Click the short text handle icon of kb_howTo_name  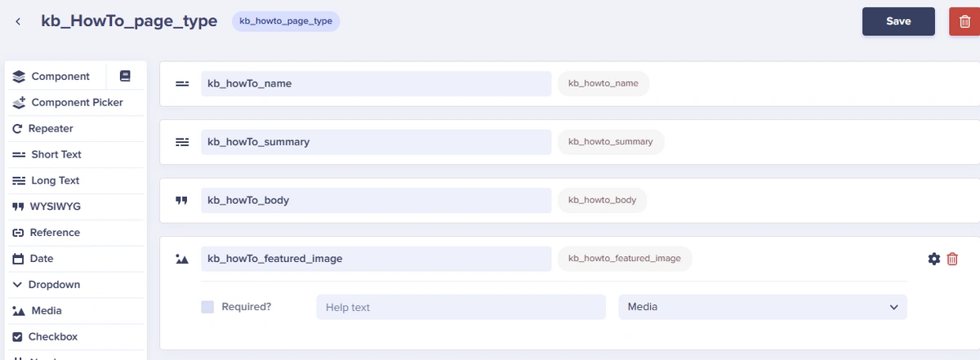coord(182,83)
